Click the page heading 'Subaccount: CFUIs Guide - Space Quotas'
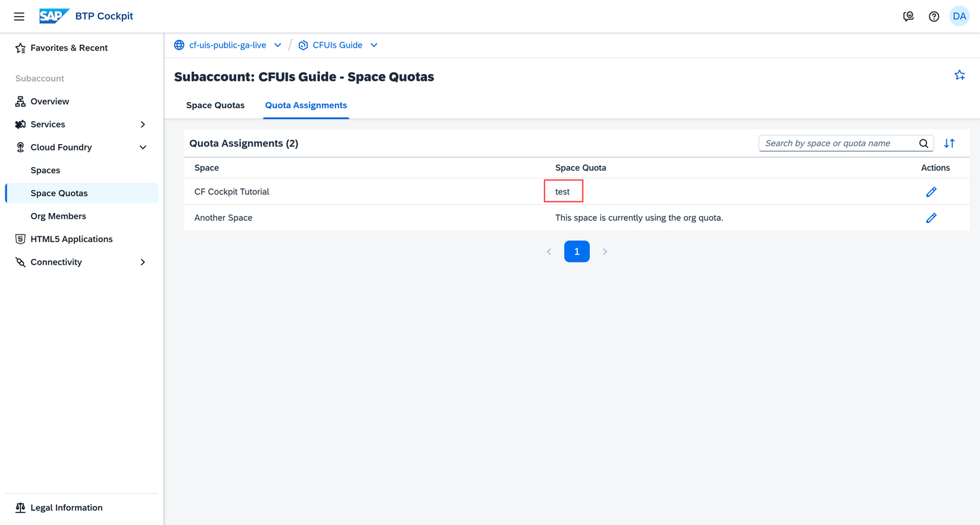Screen dimensions: 980x525 pos(304,77)
